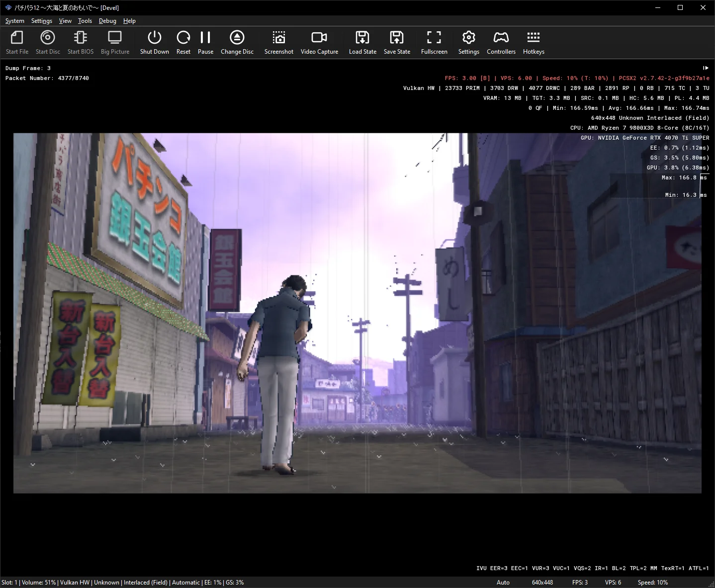Image resolution: width=715 pixels, height=588 pixels.
Task: Click '640x448' resolution in status bar
Action: point(542,583)
